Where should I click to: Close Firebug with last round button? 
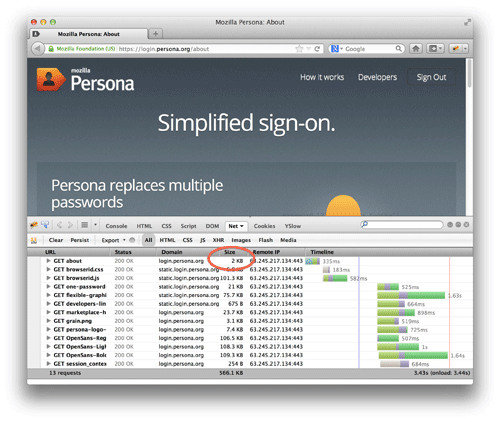pyautogui.click(x=466, y=225)
